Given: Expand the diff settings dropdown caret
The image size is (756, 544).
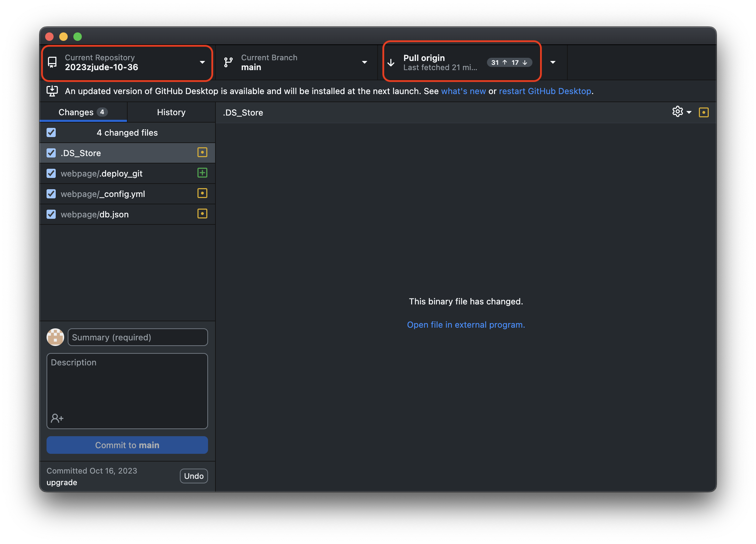Looking at the screenshot, I should point(689,112).
